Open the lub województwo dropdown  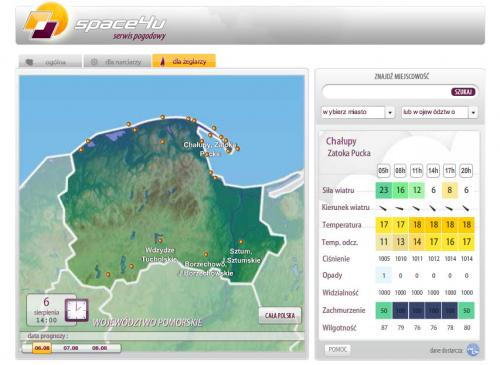tap(439, 112)
